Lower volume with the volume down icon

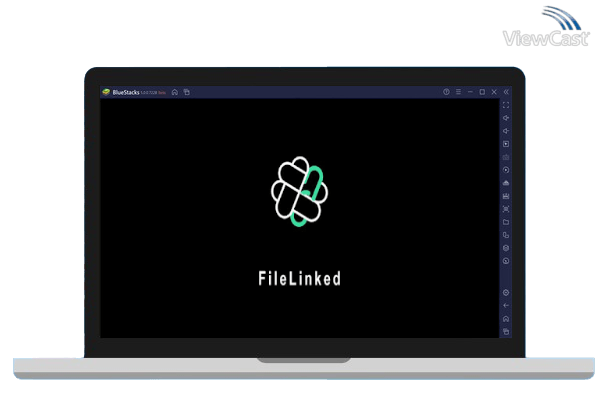(x=506, y=131)
